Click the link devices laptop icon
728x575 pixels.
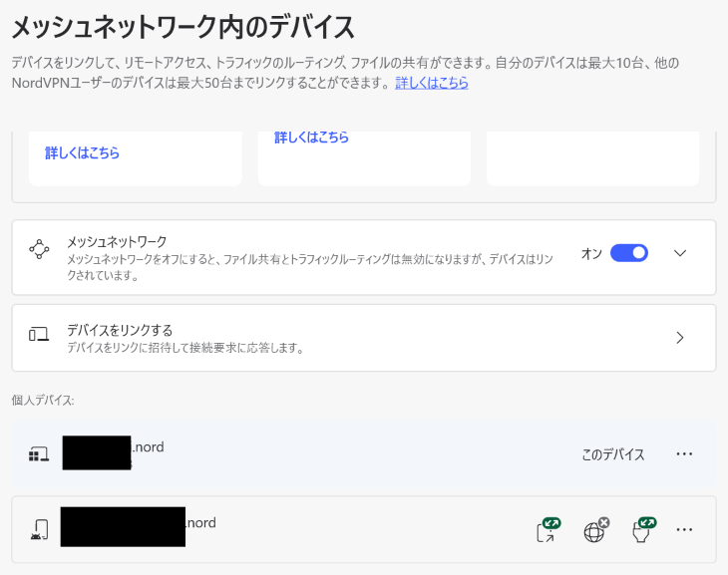39,334
